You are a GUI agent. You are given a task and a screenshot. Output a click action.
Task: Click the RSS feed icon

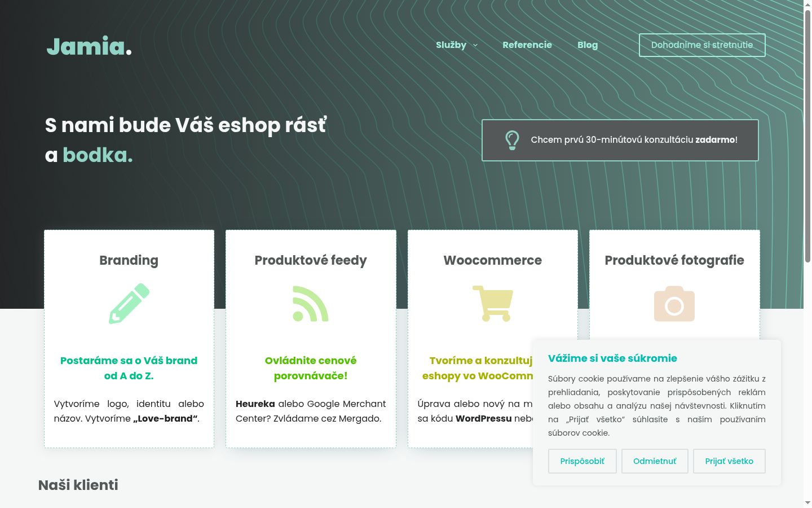tap(311, 304)
